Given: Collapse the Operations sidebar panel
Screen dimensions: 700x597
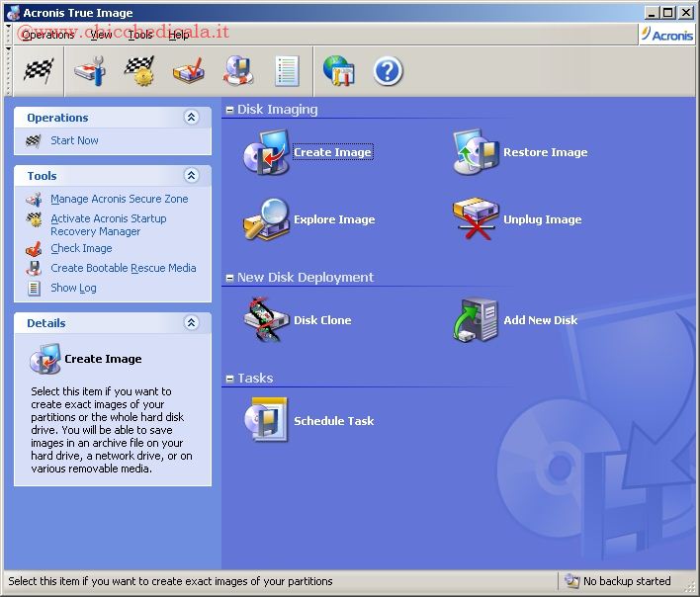Looking at the screenshot, I should (192, 118).
